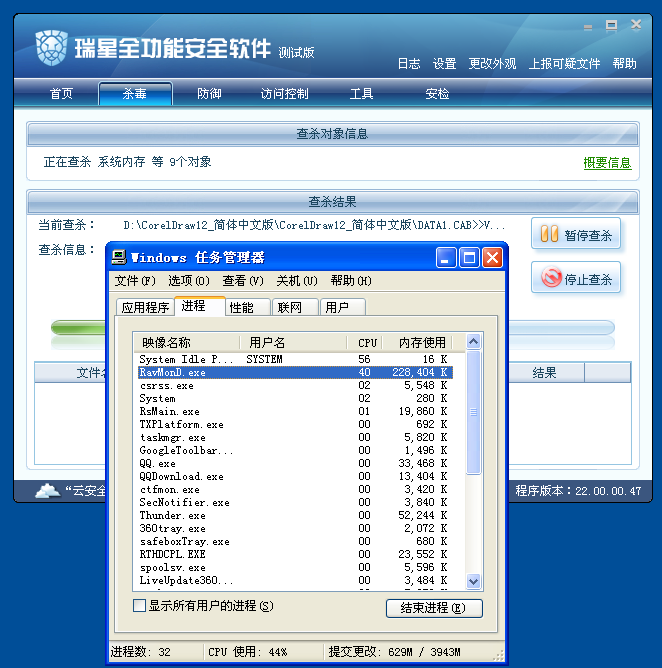Click the Task Manager title bar computer icon
662x668 pixels.
[119, 257]
